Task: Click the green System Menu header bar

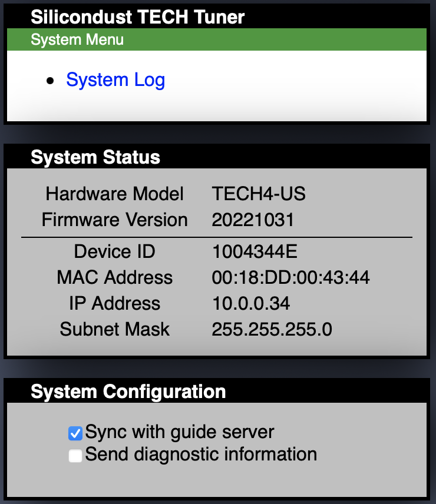Action: tap(216, 40)
